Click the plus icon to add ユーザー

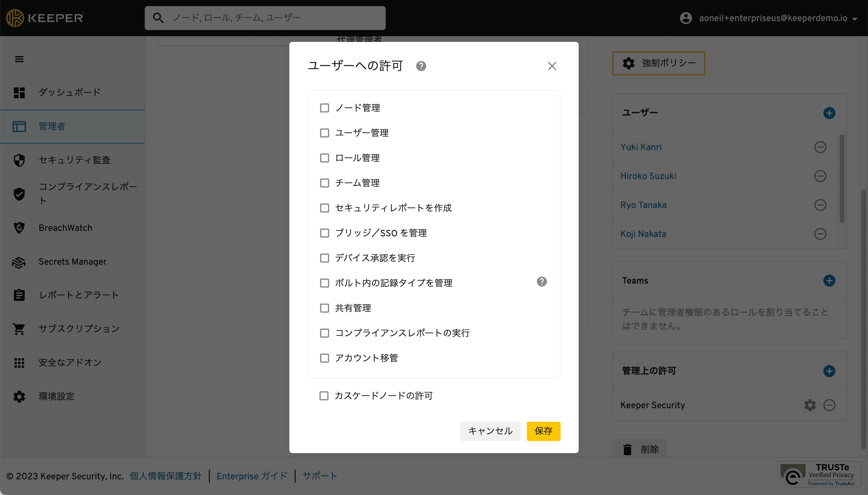tap(829, 113)
